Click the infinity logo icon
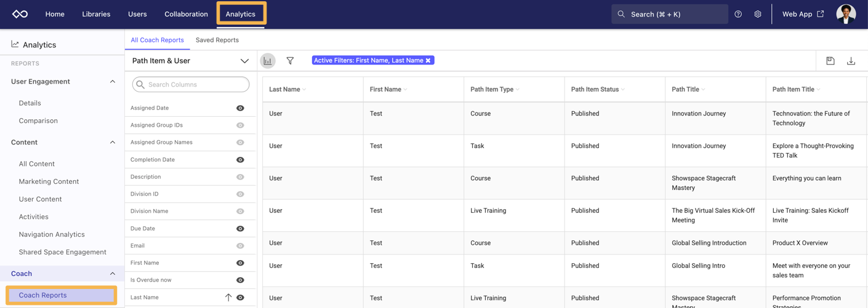 [x=20, y=14]
